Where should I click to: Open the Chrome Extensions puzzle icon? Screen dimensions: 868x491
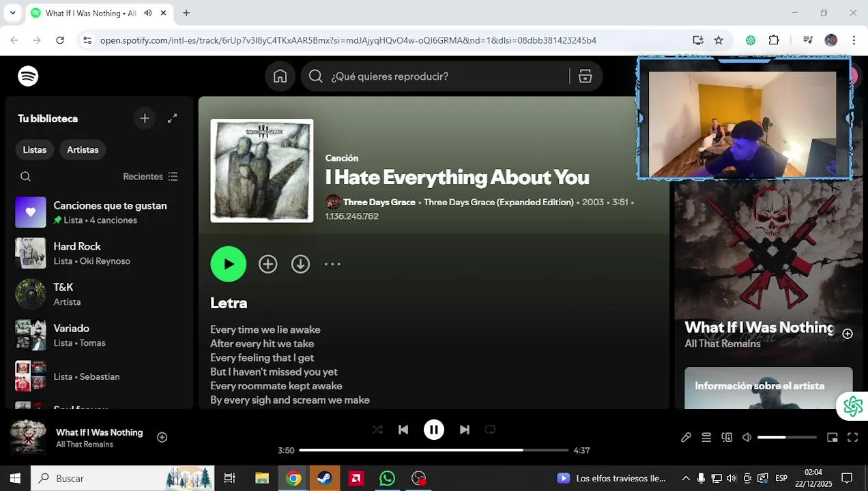774,40
